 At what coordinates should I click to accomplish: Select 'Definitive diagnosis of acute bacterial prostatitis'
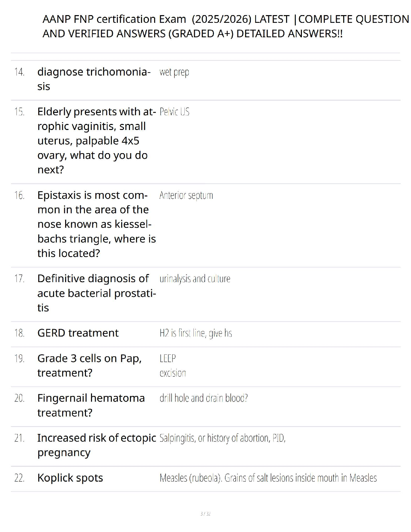coord(97,293)
